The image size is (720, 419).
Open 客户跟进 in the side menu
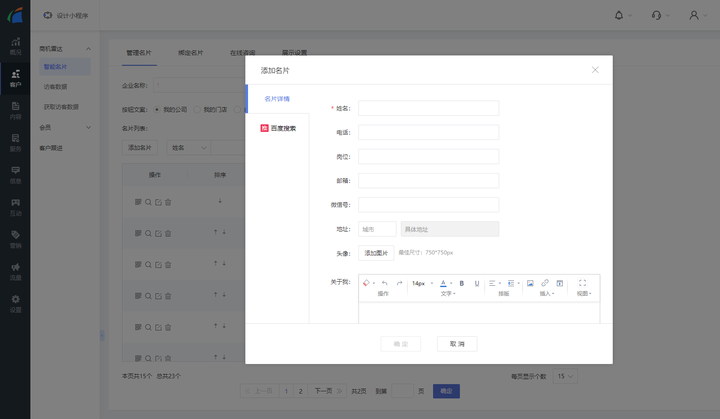tap(51, 148)
